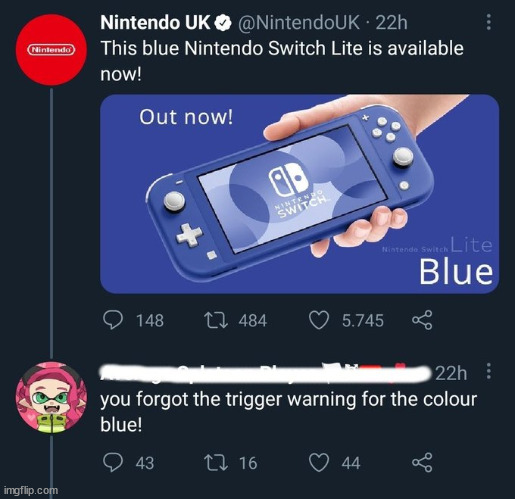515x499 pixels.
Task: Click the Nintendo UK verified badge
Action: [x=223, y=23]
